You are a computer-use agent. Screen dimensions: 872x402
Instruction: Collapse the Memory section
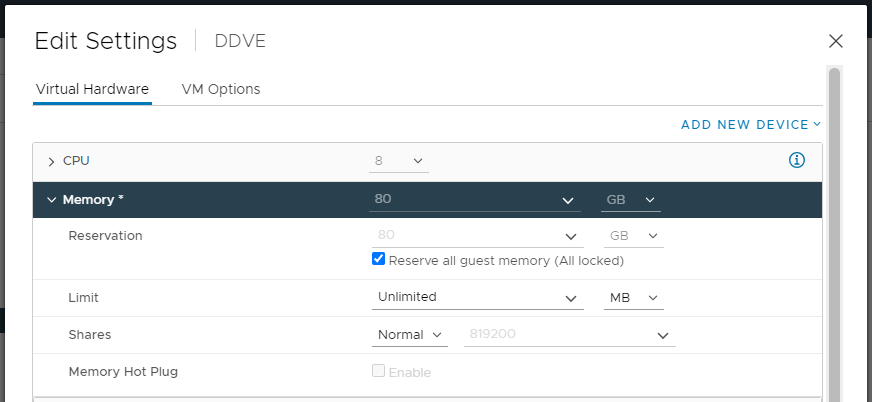51,199
